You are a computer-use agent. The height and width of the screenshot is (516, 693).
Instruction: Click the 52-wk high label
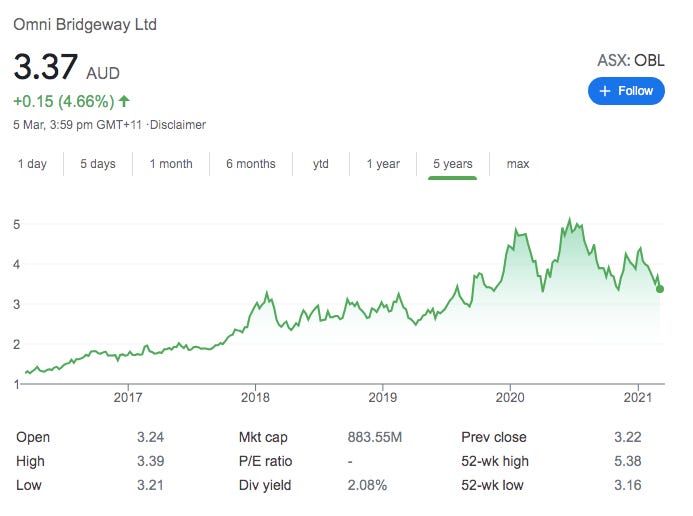495,461
